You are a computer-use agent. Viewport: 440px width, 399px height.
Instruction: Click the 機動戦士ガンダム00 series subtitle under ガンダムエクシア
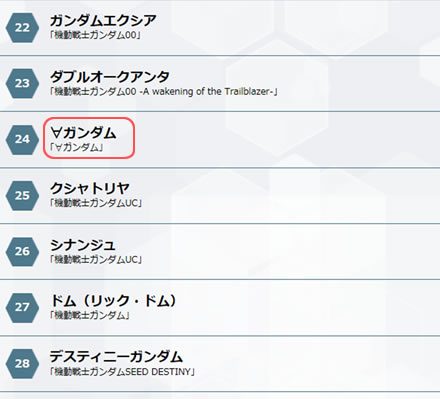pos(95,35)
